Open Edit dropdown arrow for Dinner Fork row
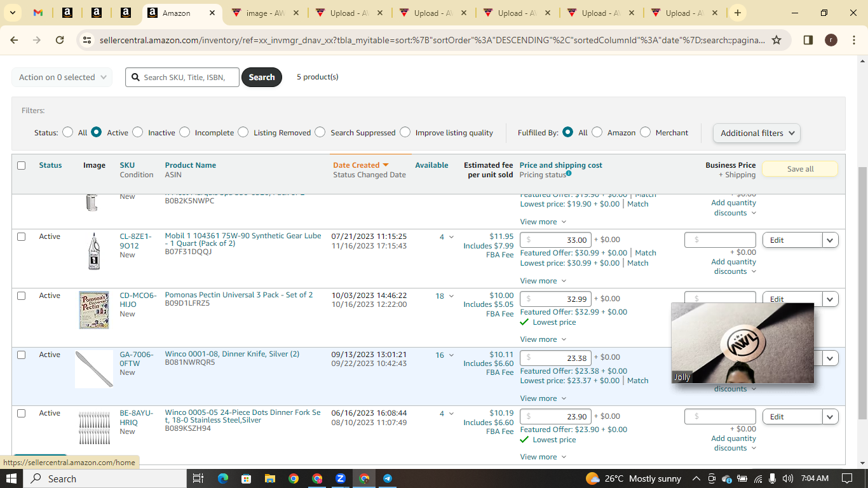 831,417
